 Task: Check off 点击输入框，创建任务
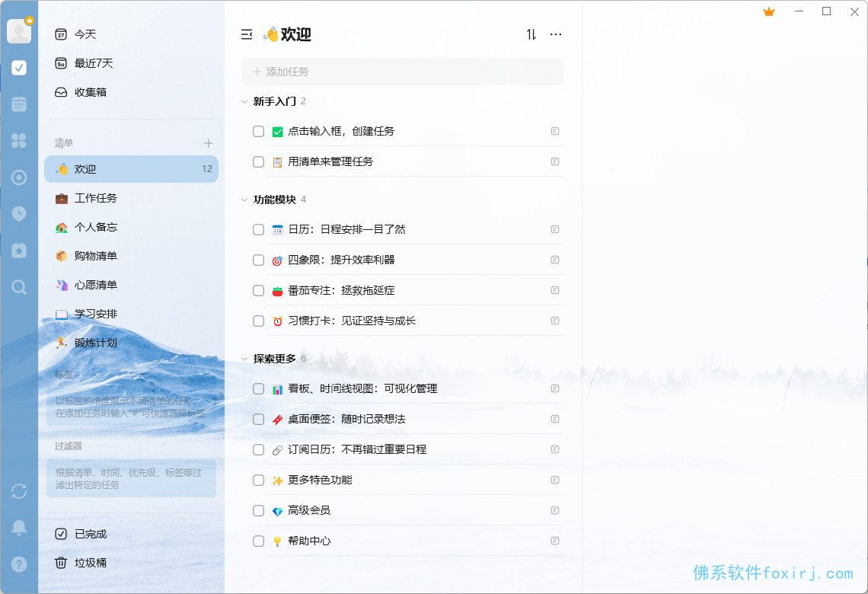pos(259,131)
